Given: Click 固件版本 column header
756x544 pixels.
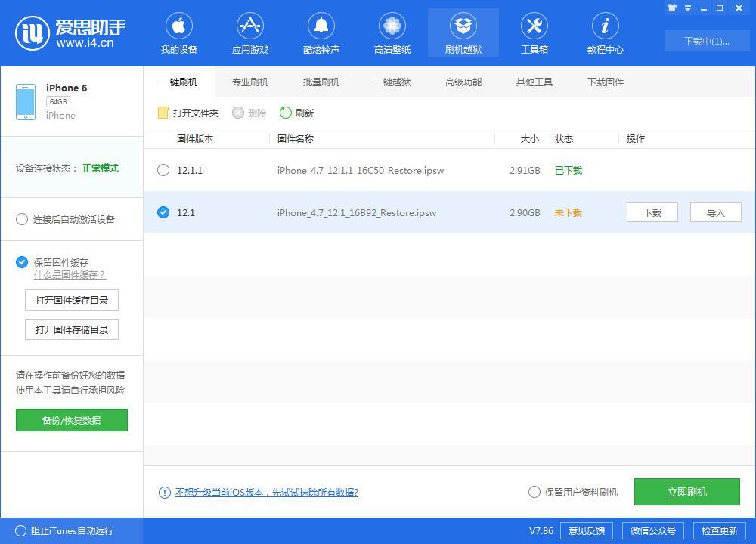Looking at the screenshot, I should 195,139.
